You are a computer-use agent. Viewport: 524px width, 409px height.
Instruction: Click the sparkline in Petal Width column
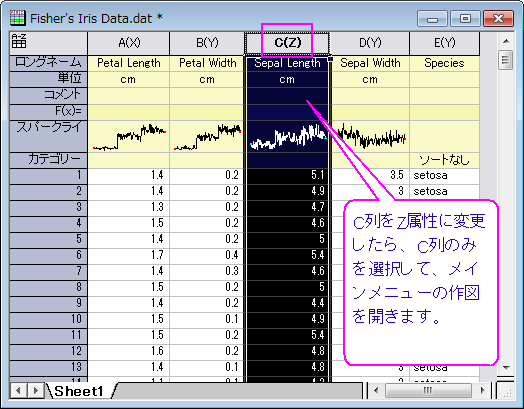coord(208,137)
